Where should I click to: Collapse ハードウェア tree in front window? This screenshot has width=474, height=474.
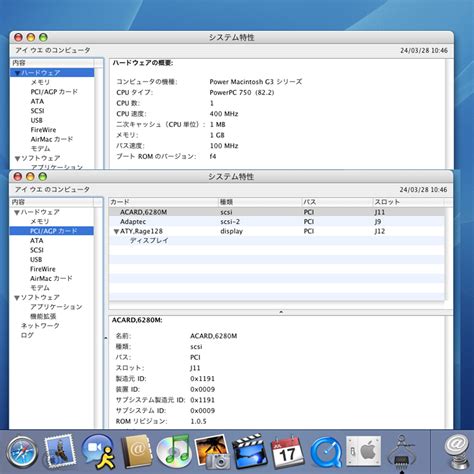17,212
